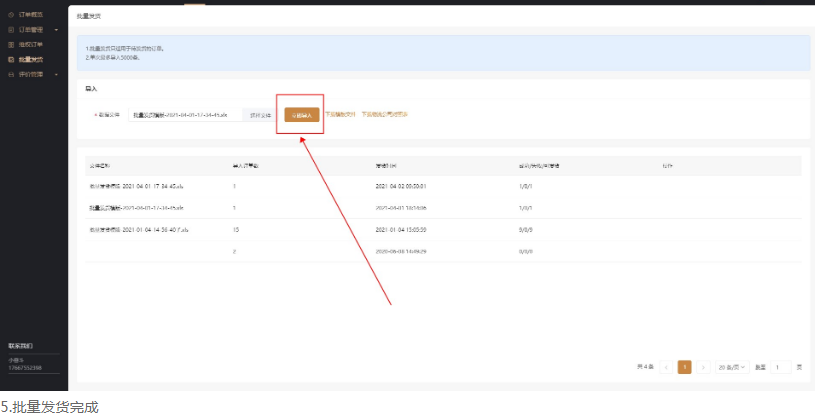Viewport: 815px width, 417px height.
Task: Click the 导入订单数 column header
Action: (245, 164)
